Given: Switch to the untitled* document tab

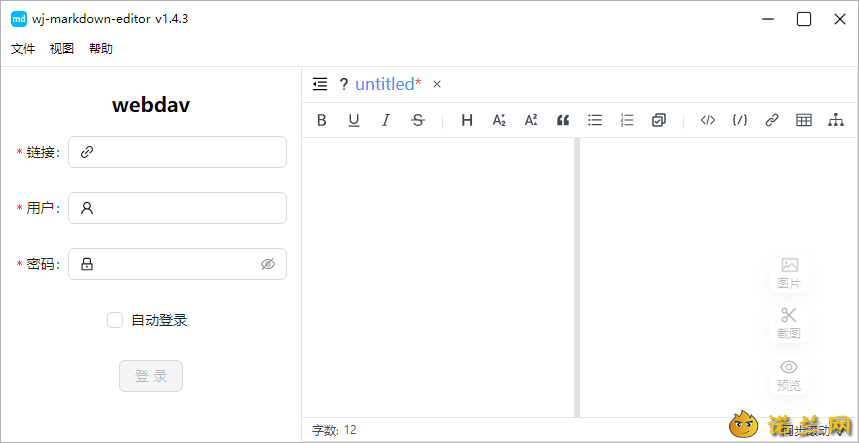Looking at the screenshot, I should coord(388,84).
